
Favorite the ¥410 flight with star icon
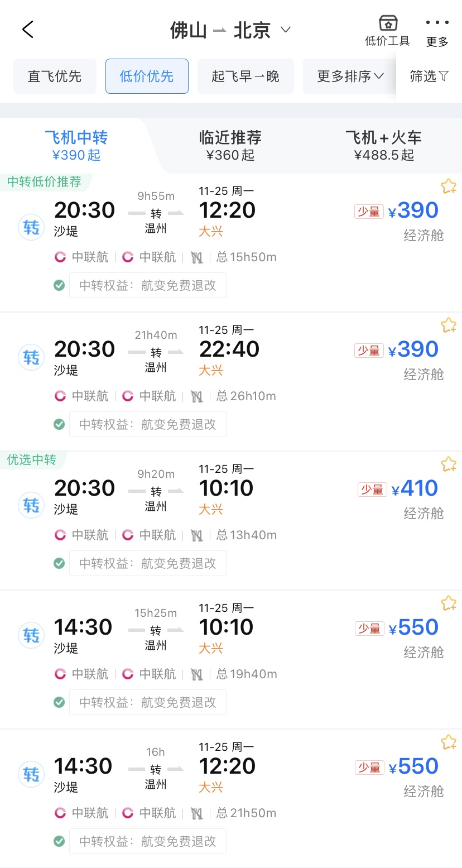pos(449,464)
